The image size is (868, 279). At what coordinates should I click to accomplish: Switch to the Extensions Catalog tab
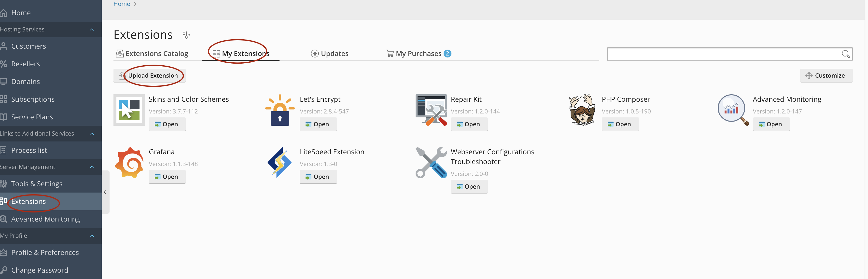152,54
